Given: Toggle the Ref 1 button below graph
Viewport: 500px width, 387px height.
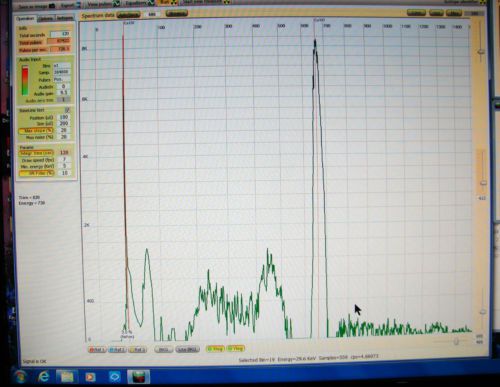Looking at the screenshot, I should click(x=97, y=350).
